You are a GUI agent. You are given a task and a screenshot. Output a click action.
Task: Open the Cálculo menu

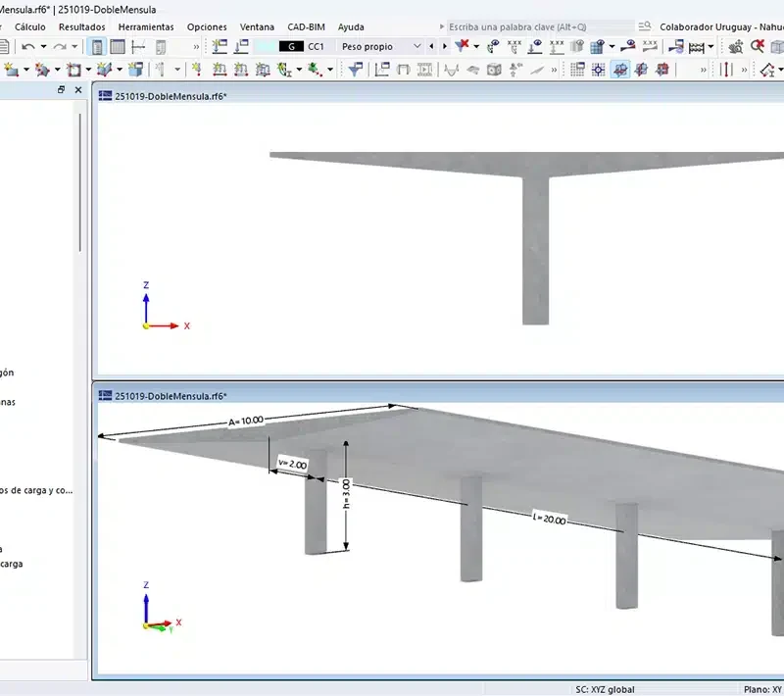pos(30,27)
